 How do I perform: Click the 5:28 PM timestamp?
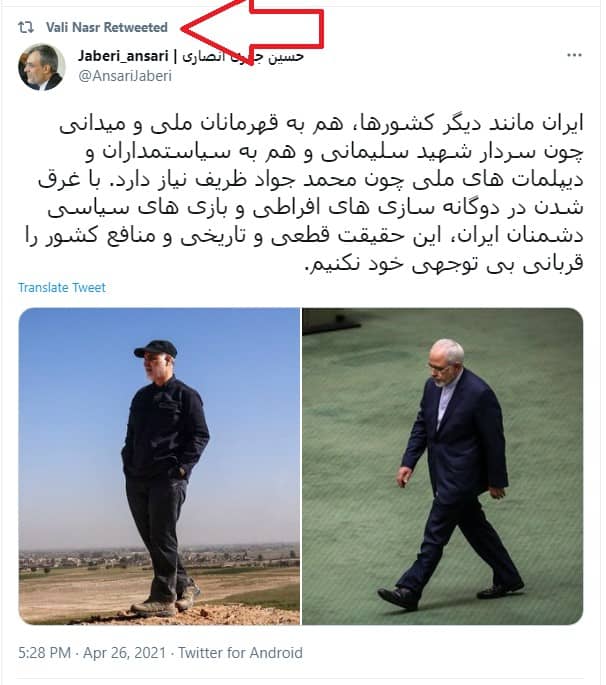coord(44,653)
